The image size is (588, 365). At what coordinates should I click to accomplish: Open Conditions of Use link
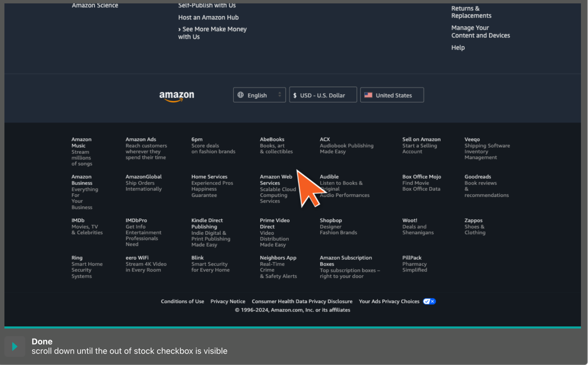[182, 301]
